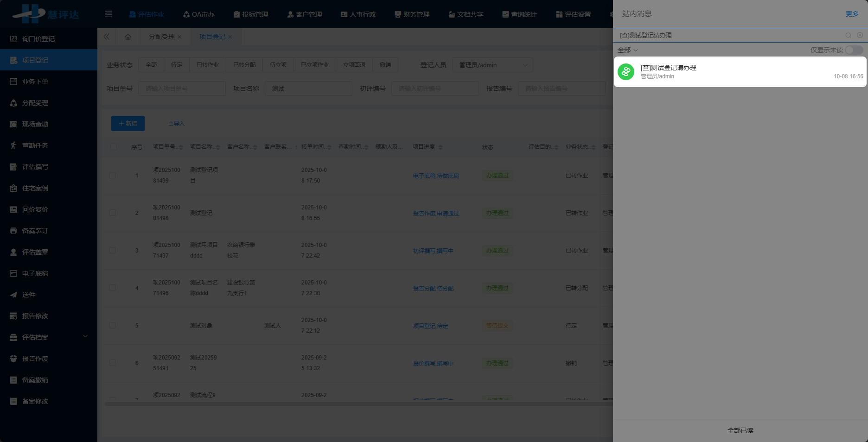Viewport: 868px width, 442px height.
Task: Click the 新增 button
Action: point(128,123)
